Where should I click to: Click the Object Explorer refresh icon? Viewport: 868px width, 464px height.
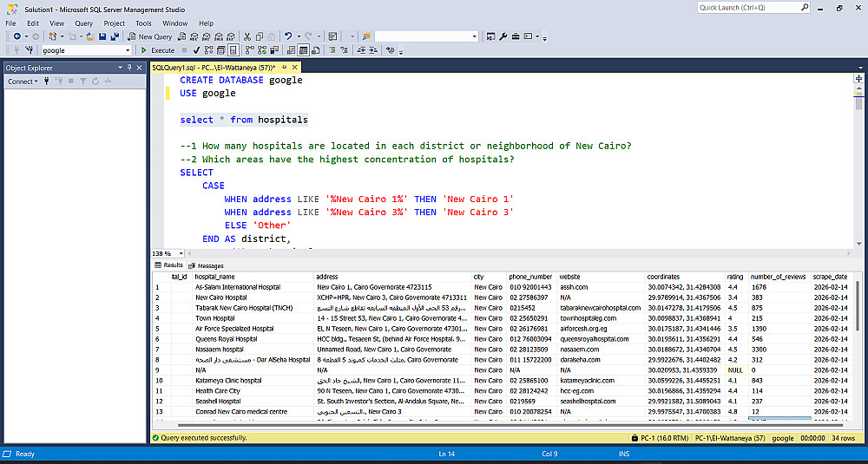point(95,82)
